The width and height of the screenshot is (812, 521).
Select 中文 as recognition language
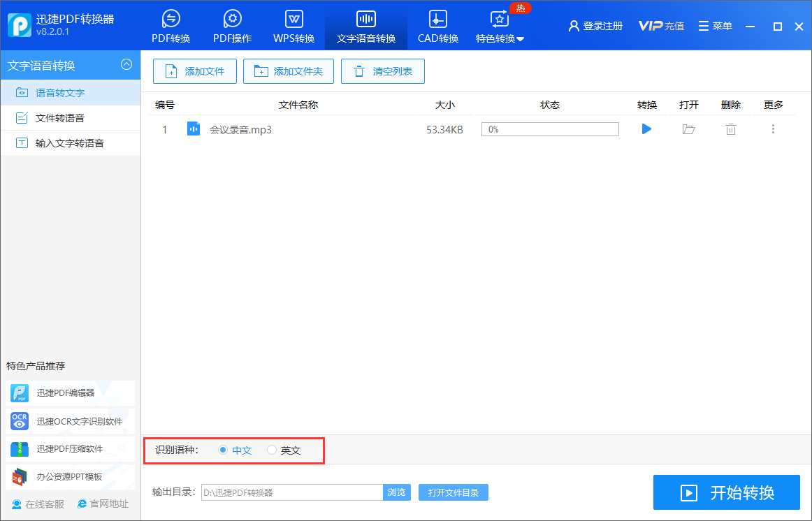[223, 450]
